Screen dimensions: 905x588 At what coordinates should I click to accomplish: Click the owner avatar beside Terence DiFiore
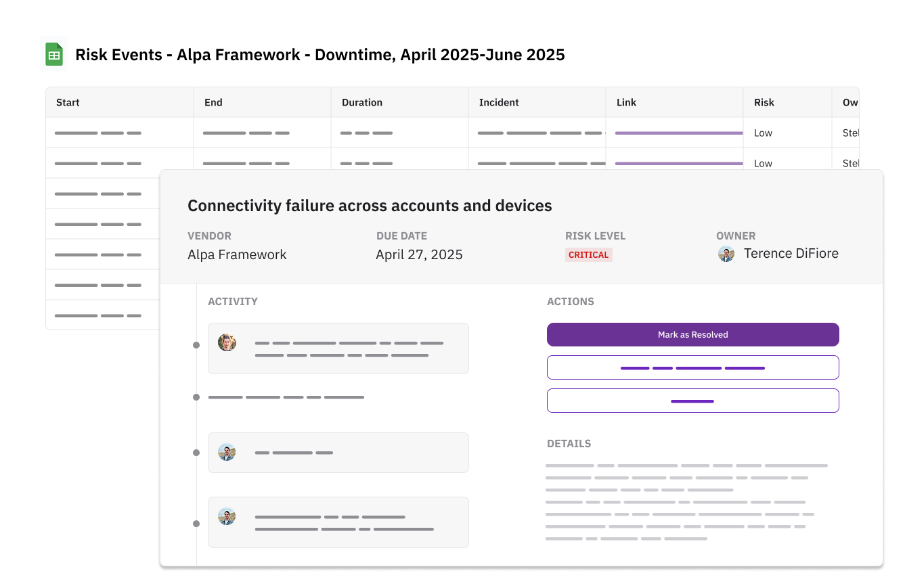point(726,254)
